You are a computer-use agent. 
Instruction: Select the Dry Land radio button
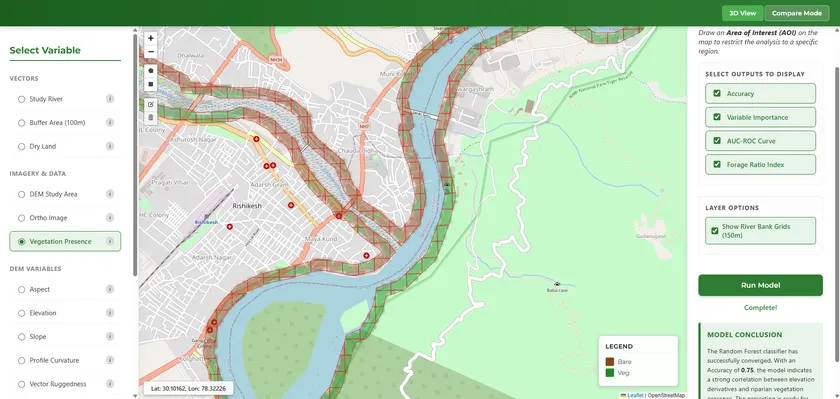[x=21, y=146]
